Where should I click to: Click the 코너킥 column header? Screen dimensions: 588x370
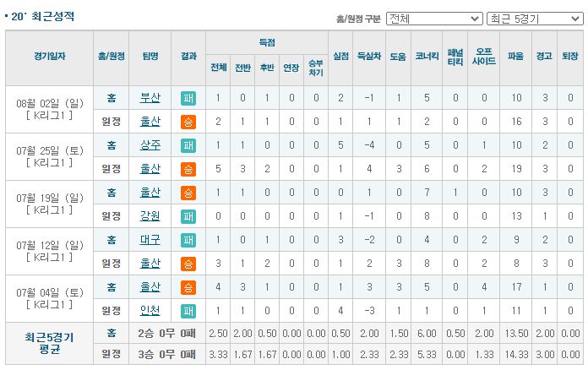coord(427,57)
